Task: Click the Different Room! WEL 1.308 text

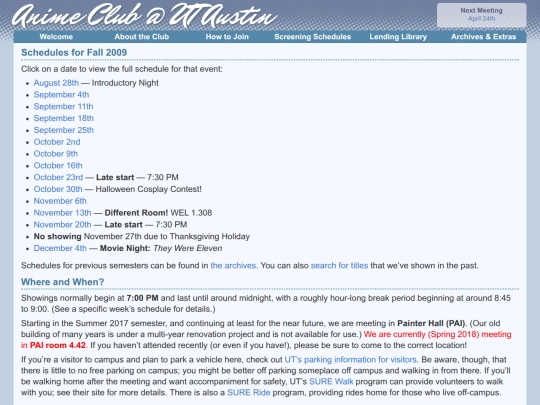Action: tap(158, 213)
